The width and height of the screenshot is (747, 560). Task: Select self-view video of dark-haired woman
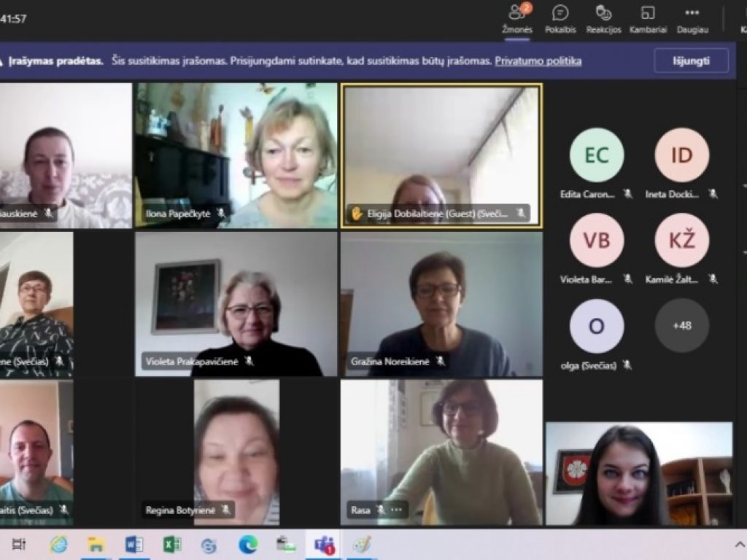[639, 474]
